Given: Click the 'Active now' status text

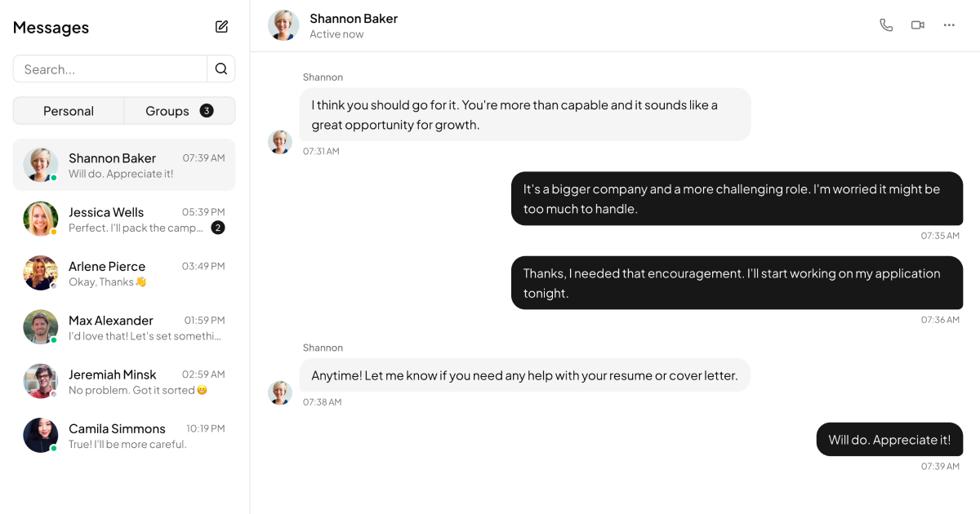Looking at the screenshot, I should (336, 33).
